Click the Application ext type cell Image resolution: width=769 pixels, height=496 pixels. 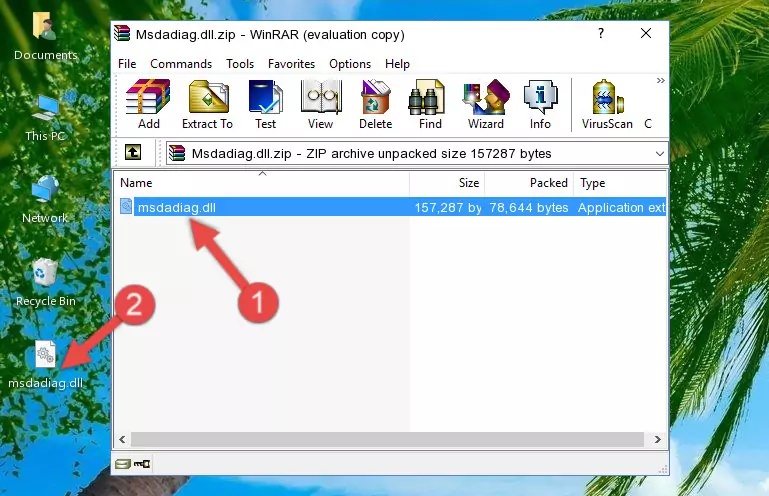pos(621,208)
